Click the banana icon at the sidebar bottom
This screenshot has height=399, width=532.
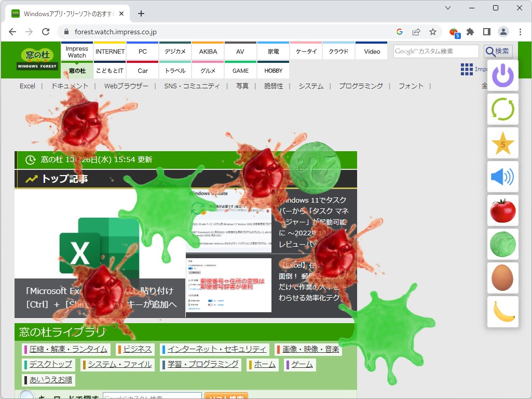point(502,312)
